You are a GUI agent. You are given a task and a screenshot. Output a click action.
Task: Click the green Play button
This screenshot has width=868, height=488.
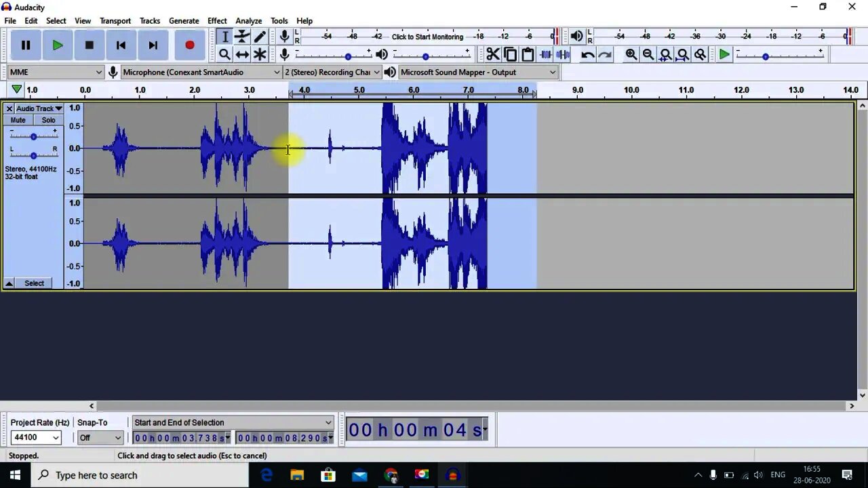click(58, 45)
